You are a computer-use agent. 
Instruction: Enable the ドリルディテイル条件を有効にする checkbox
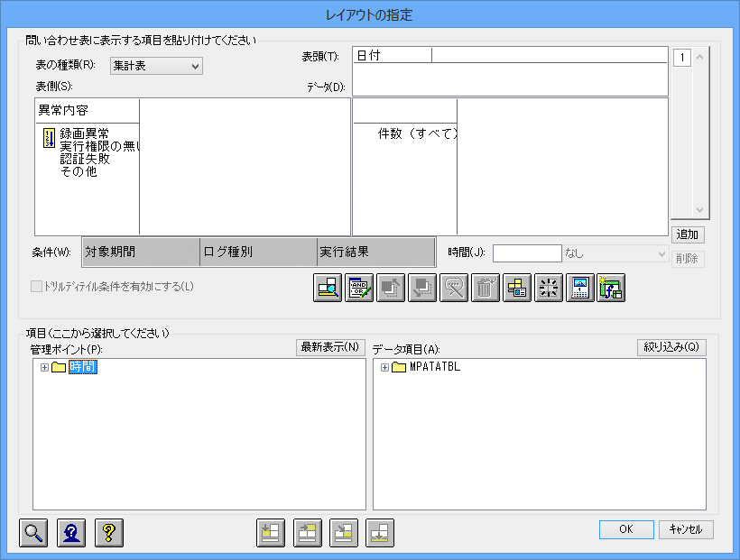(36, 287)
